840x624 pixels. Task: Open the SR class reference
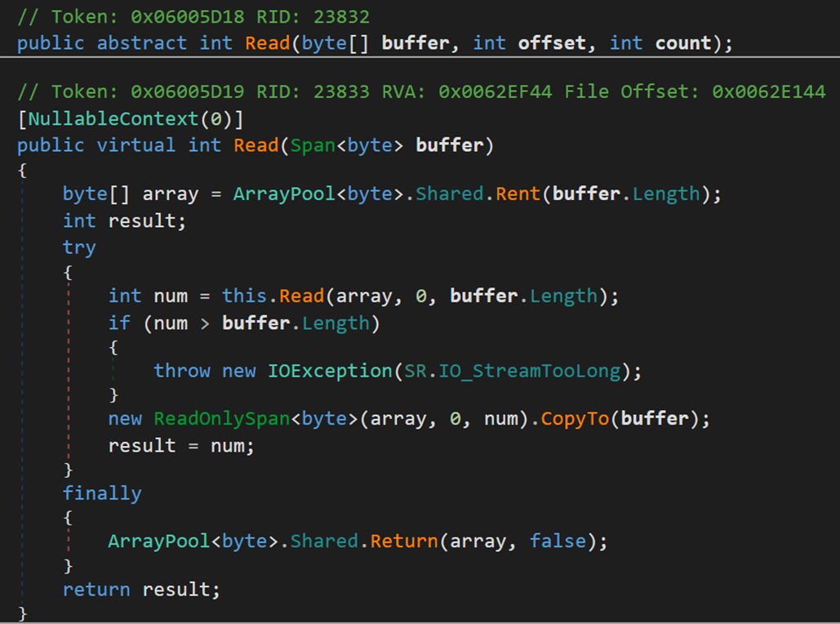[x=416, y=371]
